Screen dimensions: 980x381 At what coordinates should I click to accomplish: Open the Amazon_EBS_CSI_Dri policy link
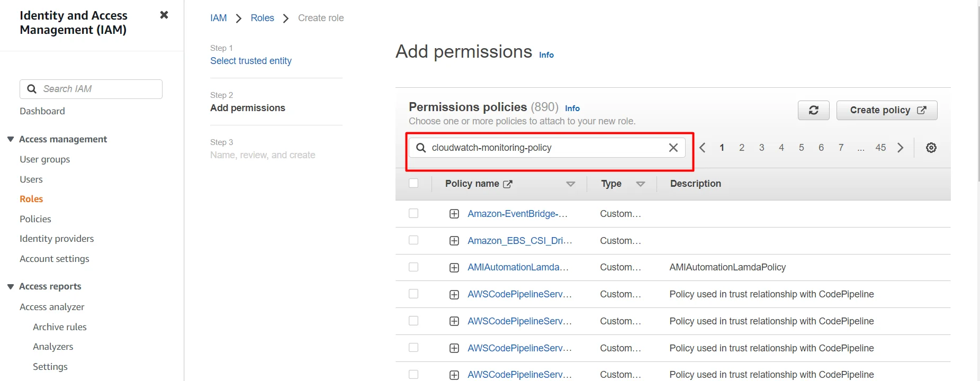(519, 241)
